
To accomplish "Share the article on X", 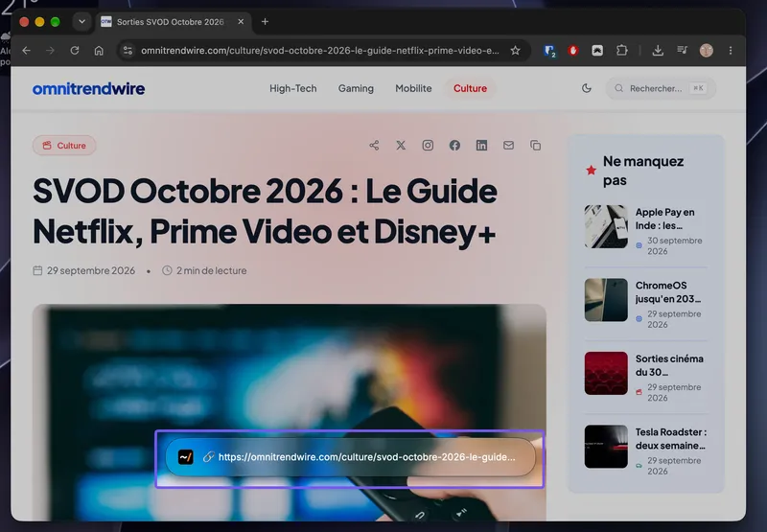I will 401,146.
